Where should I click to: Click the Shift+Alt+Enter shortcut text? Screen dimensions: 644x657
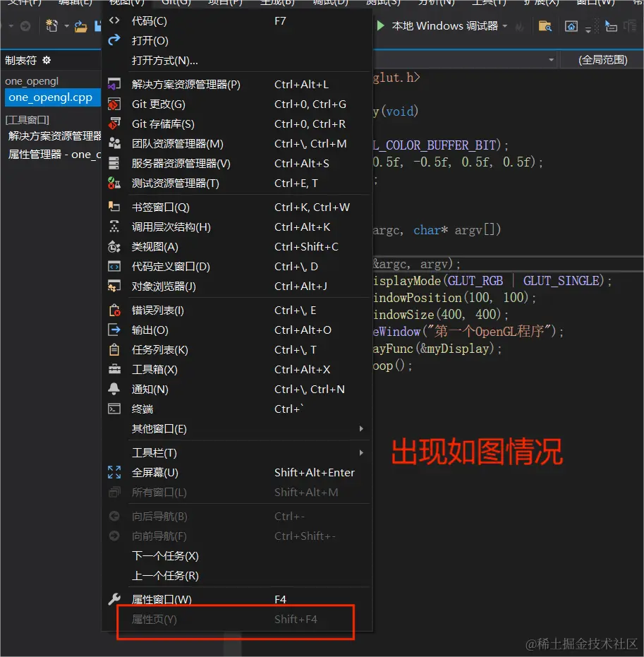pyautogui.click(x=315, y=472)
